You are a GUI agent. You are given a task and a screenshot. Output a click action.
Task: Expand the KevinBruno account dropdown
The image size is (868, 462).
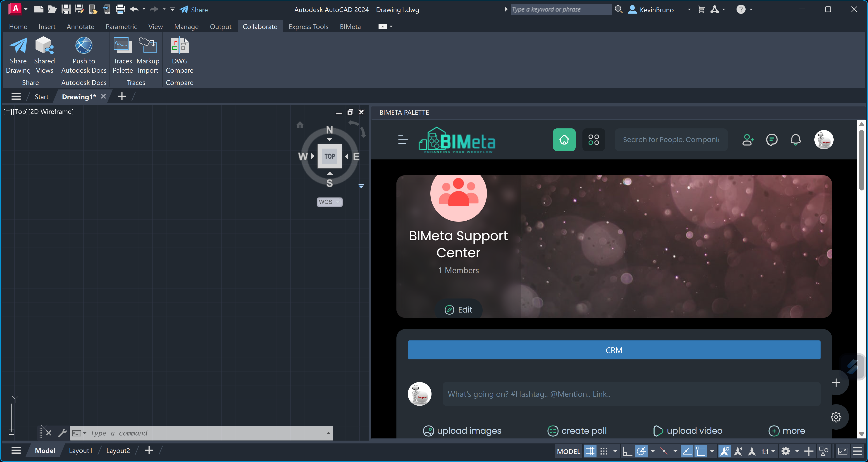689,10
